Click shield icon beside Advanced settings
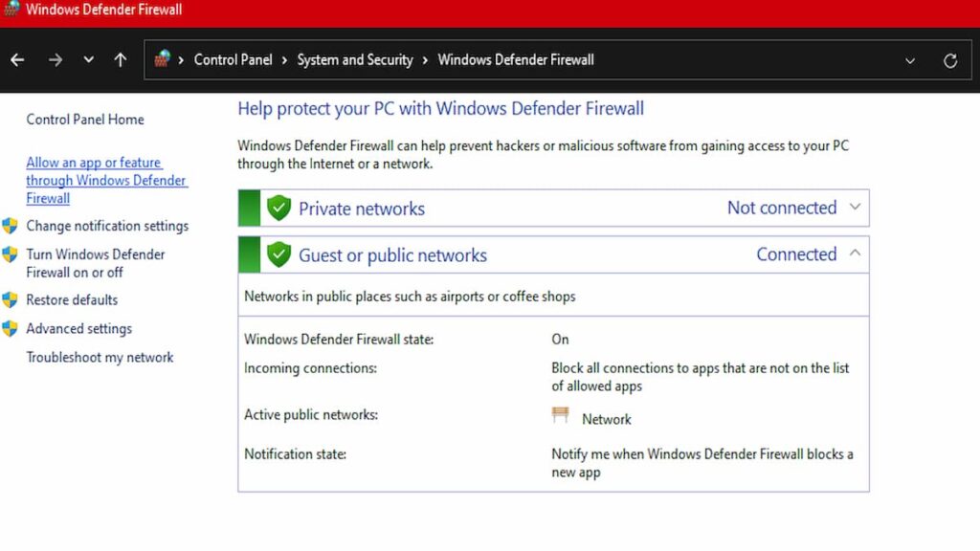The height and width of the screenshot is (551, 980). [x=10, y=329]
